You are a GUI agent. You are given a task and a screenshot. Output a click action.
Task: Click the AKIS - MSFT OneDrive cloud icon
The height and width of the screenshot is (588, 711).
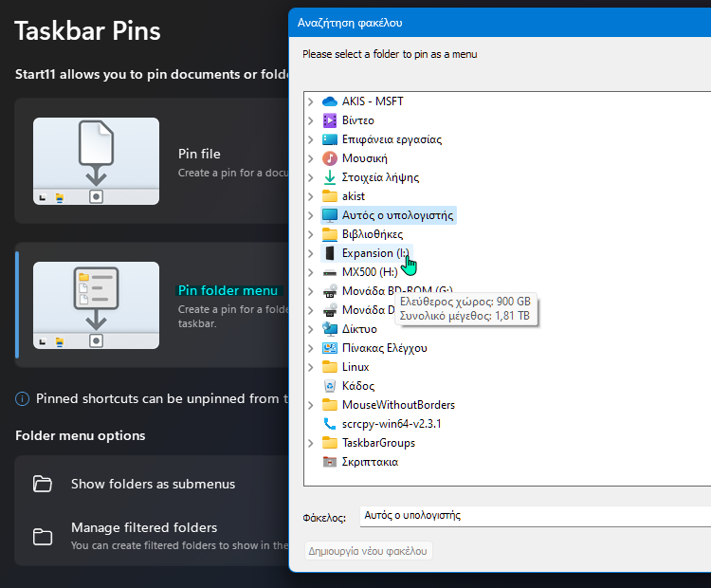coord(330,101)
